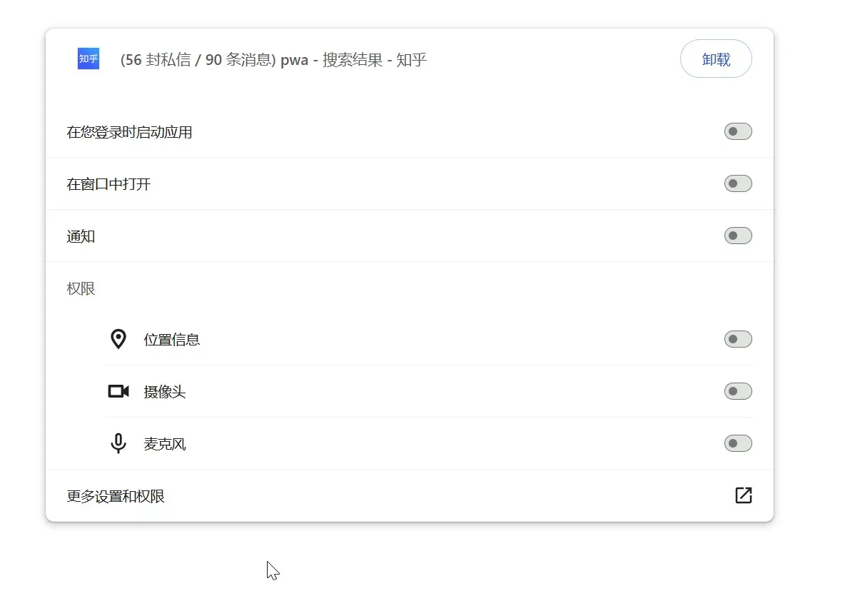Screen dimensions: 860x616
Task: Click the 知乎 app icon
Action: 88,59
